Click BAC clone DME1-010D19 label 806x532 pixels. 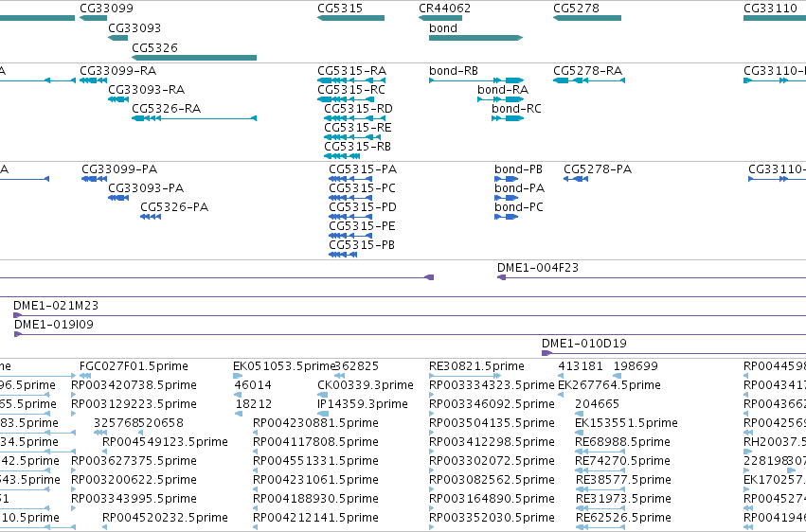(584, 344)
